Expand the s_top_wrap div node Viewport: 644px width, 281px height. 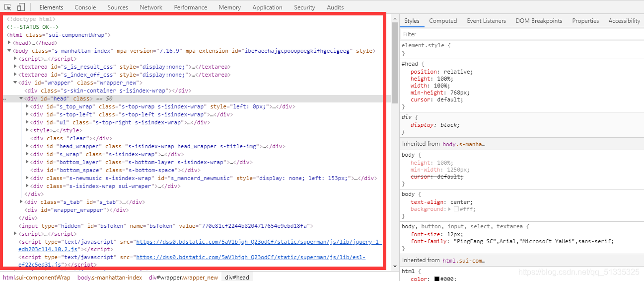(27, 106)
